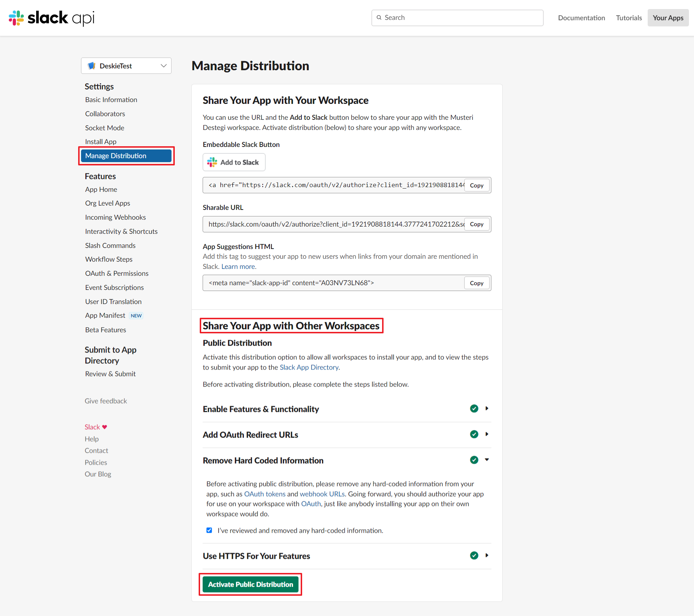
Task: Open Install App page
Action: [101, 142]
